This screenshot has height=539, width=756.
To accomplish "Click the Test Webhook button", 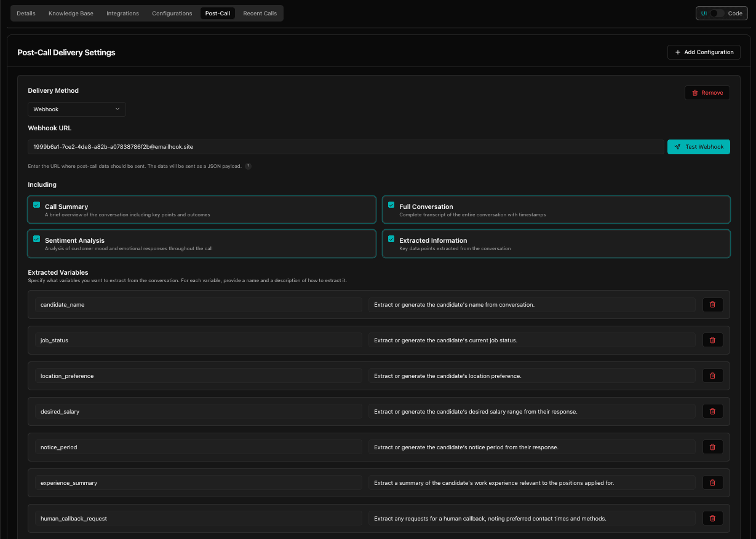I will [698, 147].
